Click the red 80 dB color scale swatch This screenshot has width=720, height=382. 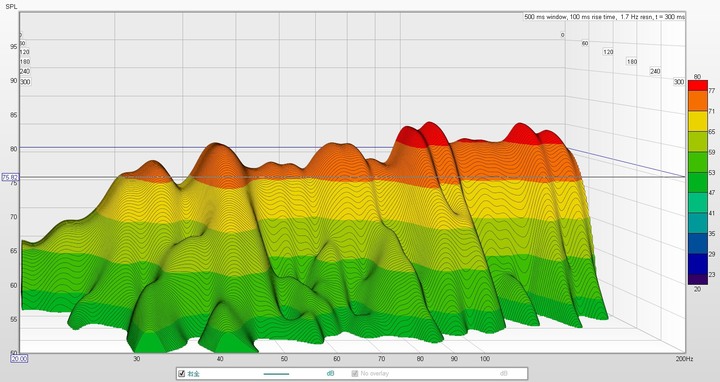click(x=698, y=85)
